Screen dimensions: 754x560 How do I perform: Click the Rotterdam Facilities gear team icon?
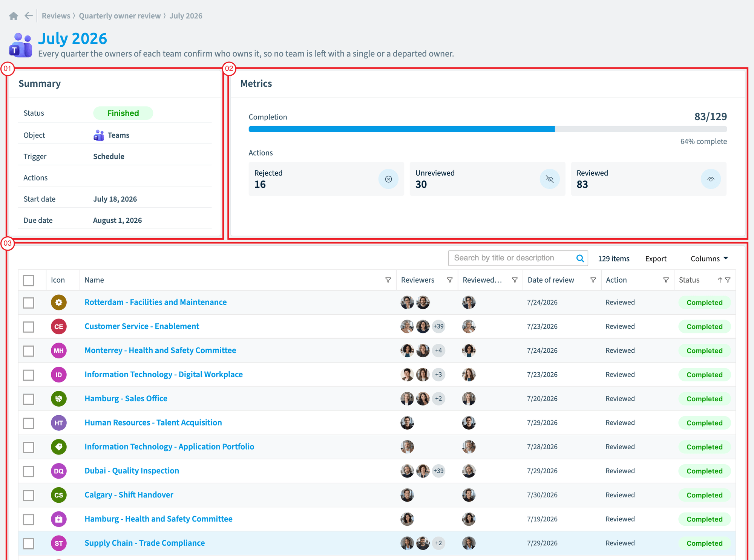click(x=59, y=302)
